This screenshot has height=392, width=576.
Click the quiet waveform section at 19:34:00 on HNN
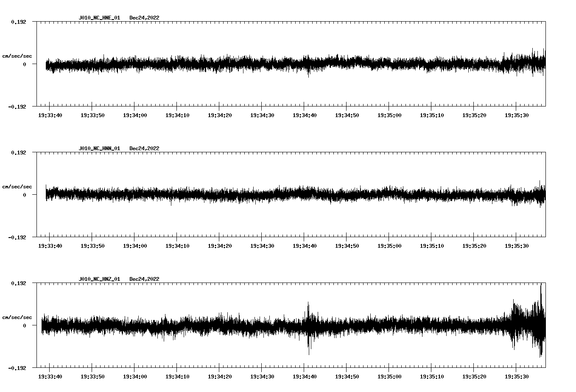pos(134,195)
